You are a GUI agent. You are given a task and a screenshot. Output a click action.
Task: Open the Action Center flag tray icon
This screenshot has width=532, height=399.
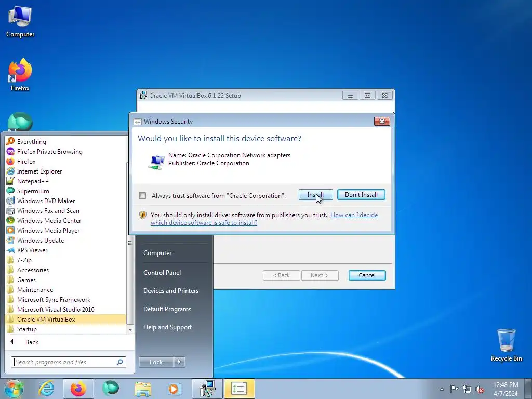tap(454, 389)
